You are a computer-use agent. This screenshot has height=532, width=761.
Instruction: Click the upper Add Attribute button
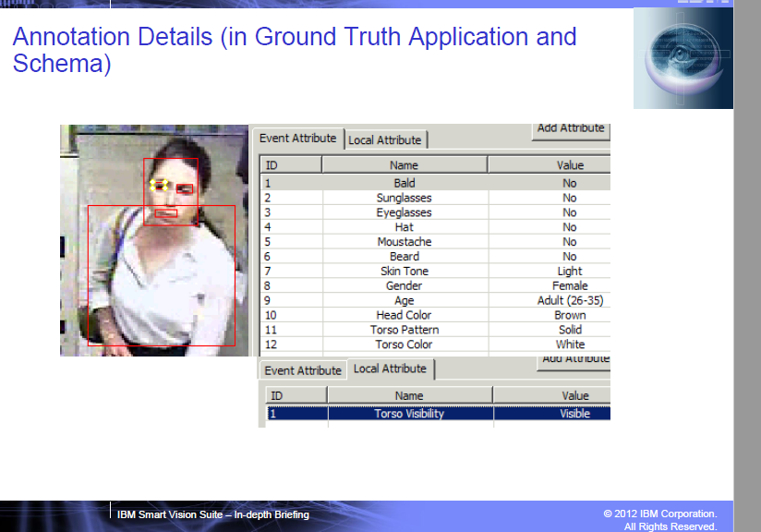pos(571,129)
